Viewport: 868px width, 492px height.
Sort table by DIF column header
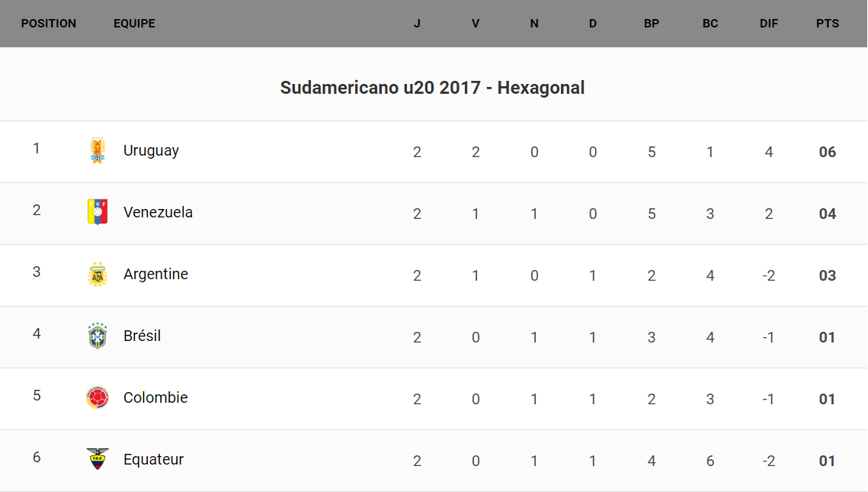(x=768, y=24)
